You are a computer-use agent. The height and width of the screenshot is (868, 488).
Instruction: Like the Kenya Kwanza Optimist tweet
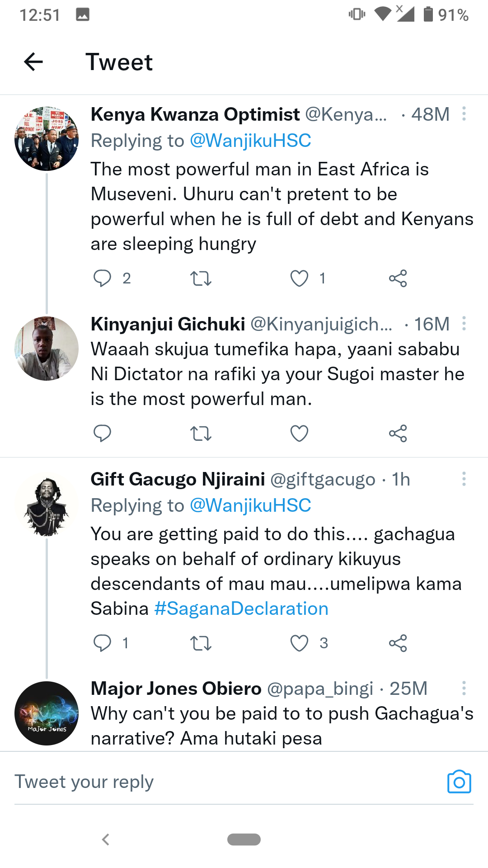tap(299, 278)
